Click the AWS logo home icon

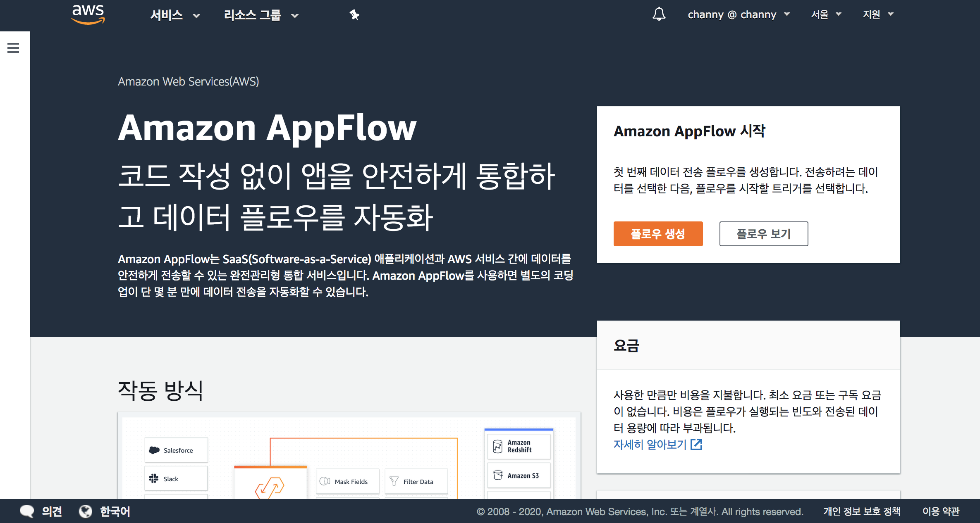(x=88, y=14)
